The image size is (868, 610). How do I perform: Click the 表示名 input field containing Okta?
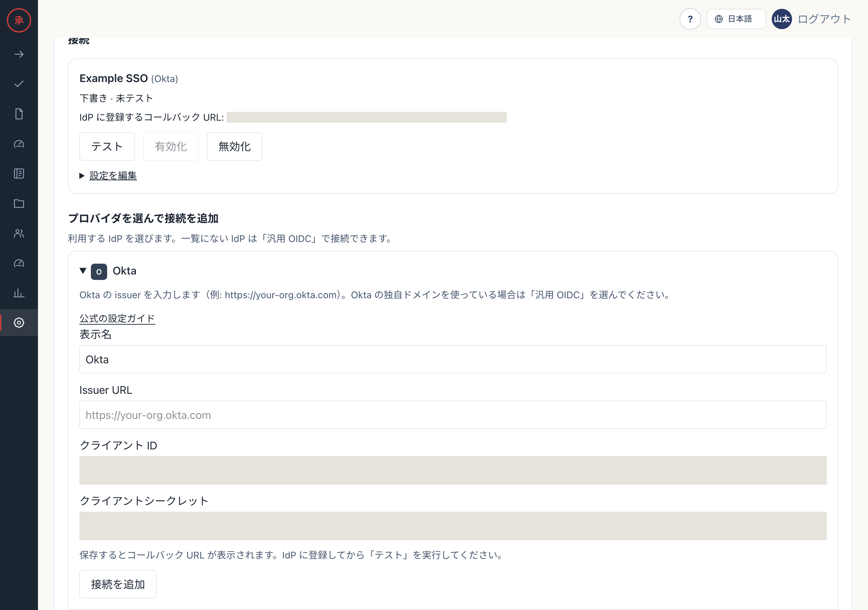click(x=453, y=359)
